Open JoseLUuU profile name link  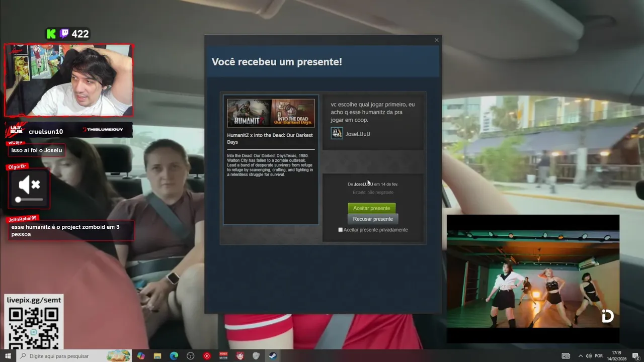358,134
